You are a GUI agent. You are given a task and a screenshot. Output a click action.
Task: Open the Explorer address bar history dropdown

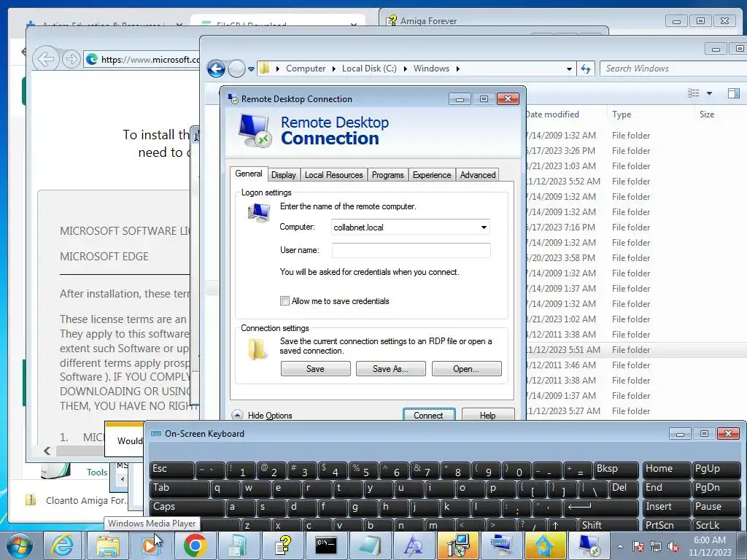point(569,69)
